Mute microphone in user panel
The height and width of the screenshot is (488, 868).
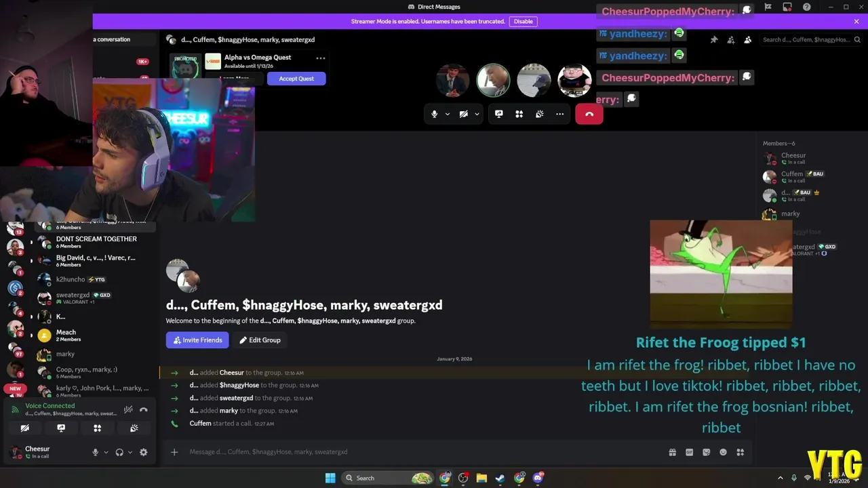pyautogui.click(x=95, y=452)
